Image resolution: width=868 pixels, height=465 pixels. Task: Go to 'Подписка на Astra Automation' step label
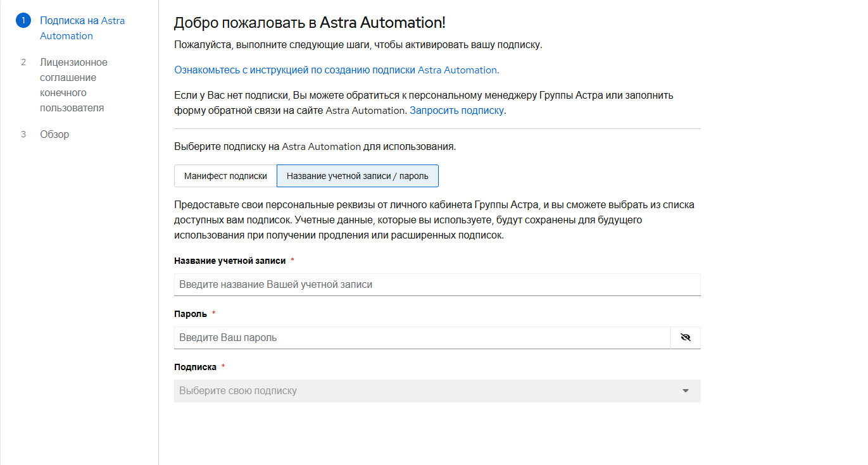point(82,28)
